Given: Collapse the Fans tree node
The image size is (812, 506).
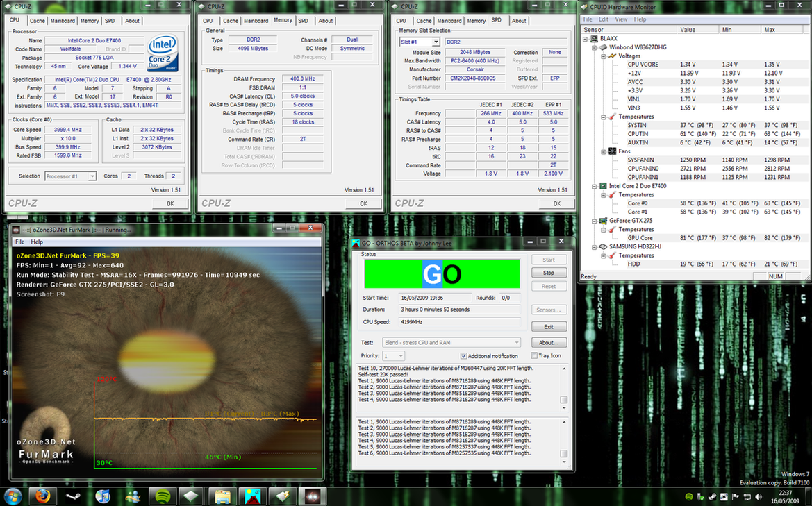Looking at the screenshot, I should (x=604, y=151).
